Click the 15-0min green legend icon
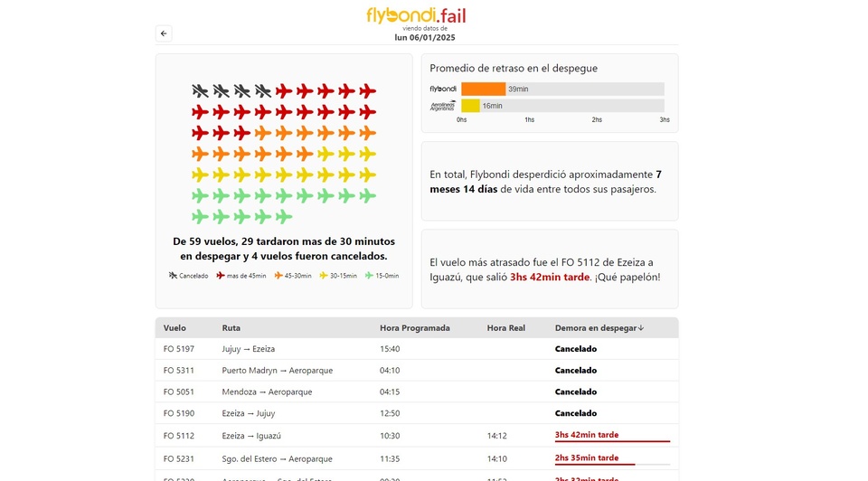 click(369, 276)
